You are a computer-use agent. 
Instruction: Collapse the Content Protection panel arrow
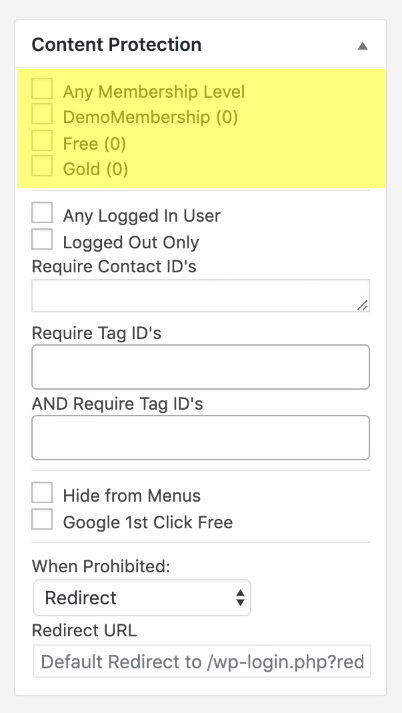(362, 46)
